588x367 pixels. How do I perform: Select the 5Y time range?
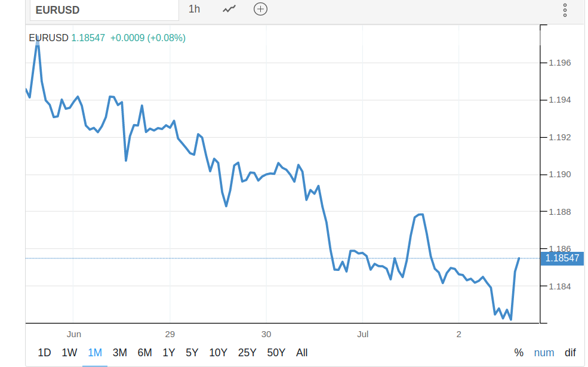(x=192, y=353)
